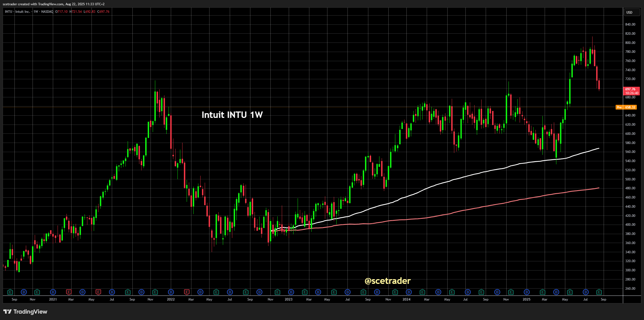Open the dividend marker above Jul 2022
The image size is (644, 320).
pos(230,292)
